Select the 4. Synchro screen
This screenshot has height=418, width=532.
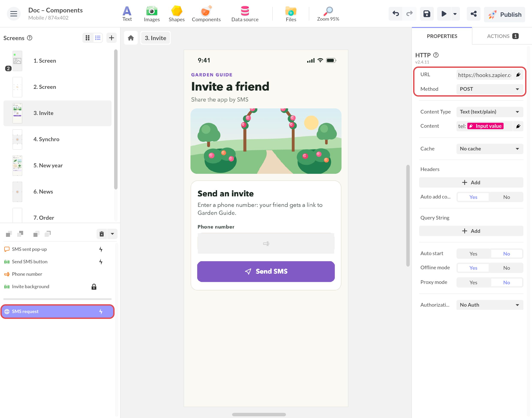(x=57, y=139)
